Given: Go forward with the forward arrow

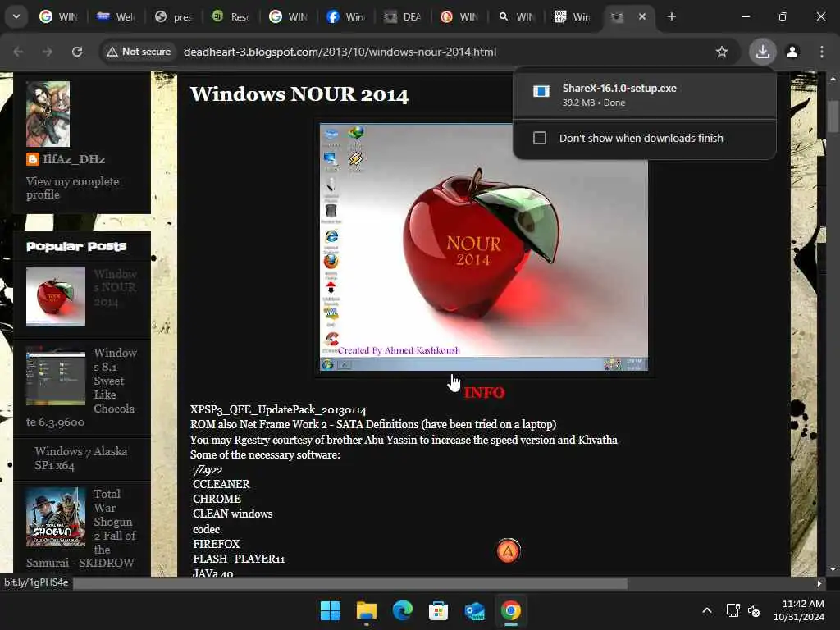Looking at the screenshot, I should click(48, 52).
